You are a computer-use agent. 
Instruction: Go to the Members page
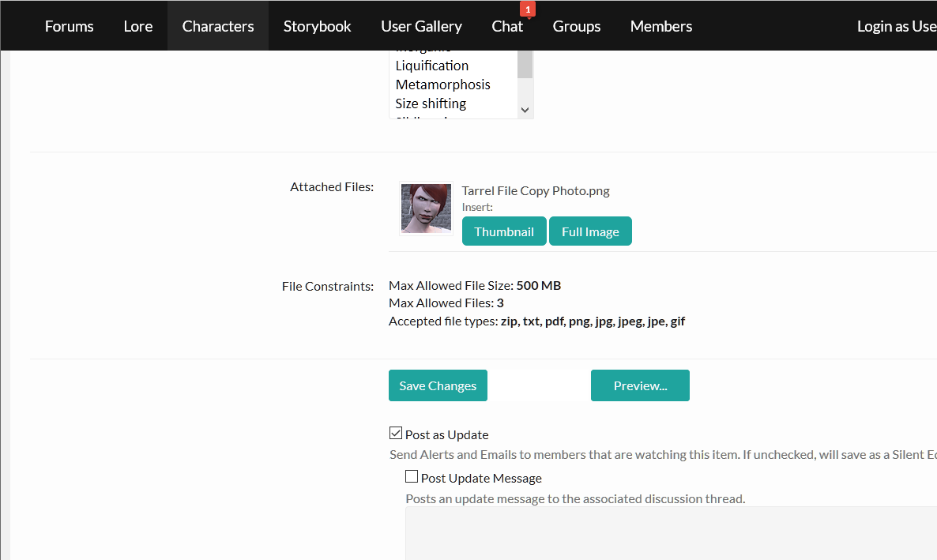[661, 26]
